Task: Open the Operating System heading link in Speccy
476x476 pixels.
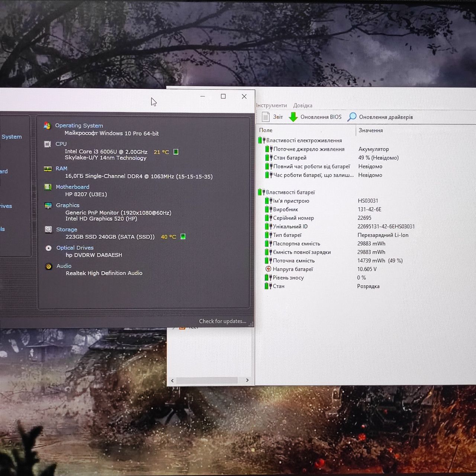Action: point(79,126)
